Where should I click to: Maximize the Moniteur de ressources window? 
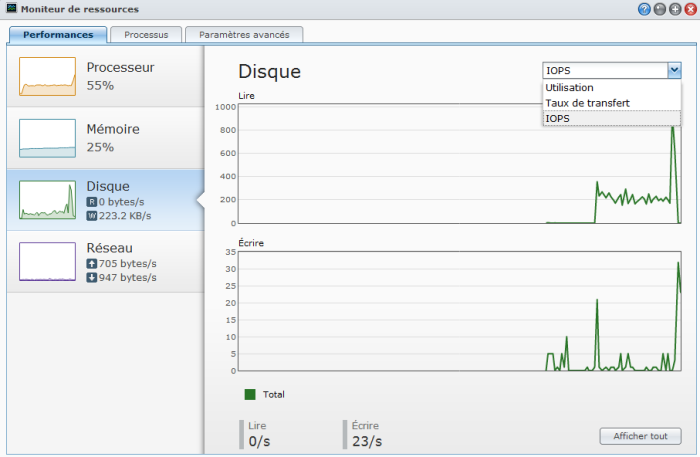(x=674, y=9)
